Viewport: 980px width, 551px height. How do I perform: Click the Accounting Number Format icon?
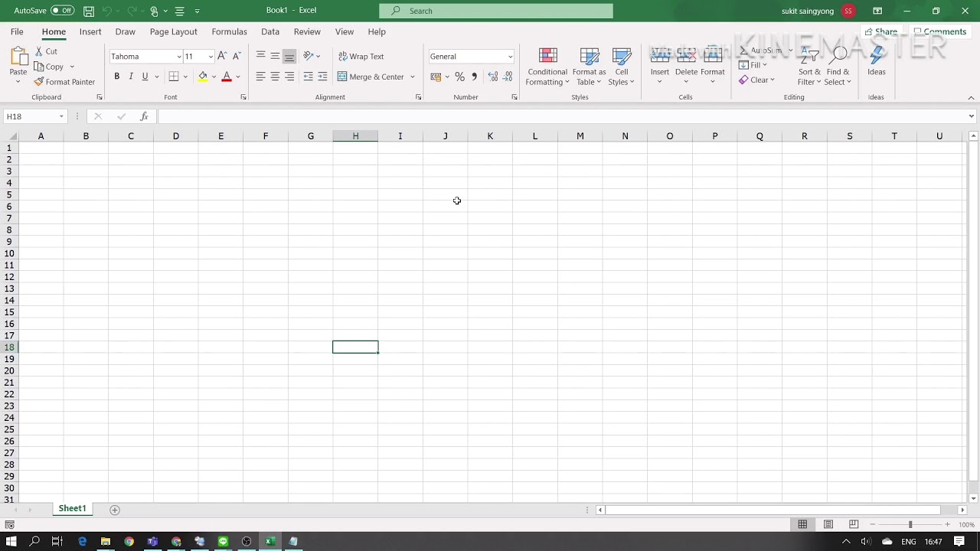tap(436, 77)
